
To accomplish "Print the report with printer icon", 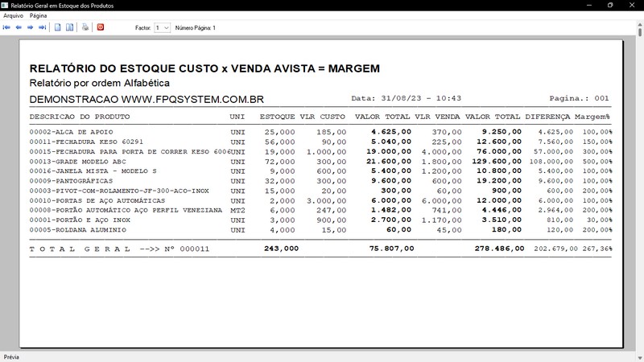I will tap(85, 27).
